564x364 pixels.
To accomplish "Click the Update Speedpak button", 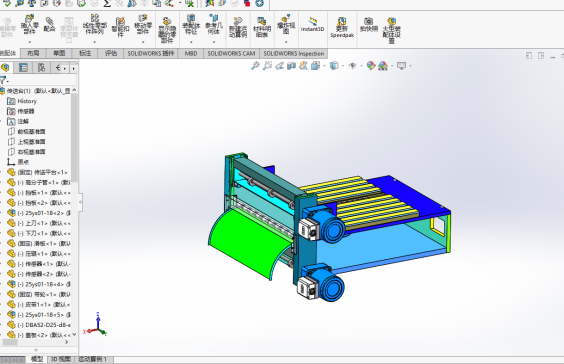I will pyautogui.click(x=342, y=27).
